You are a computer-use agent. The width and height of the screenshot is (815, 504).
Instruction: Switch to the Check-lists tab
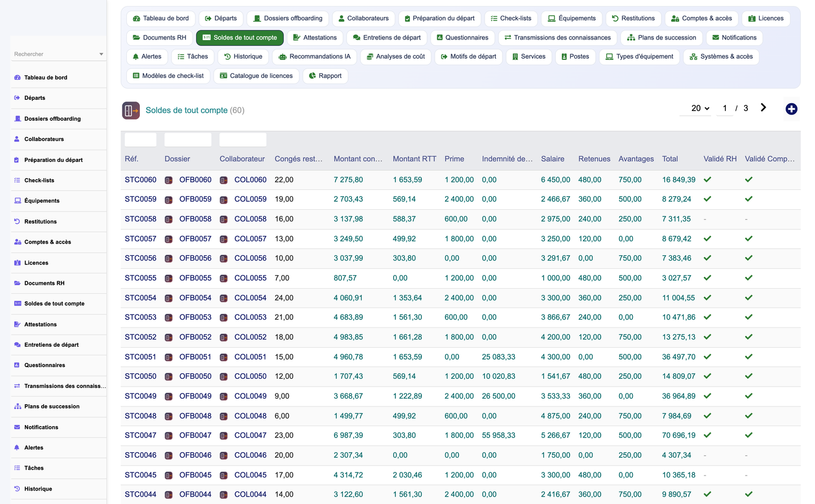511,19
